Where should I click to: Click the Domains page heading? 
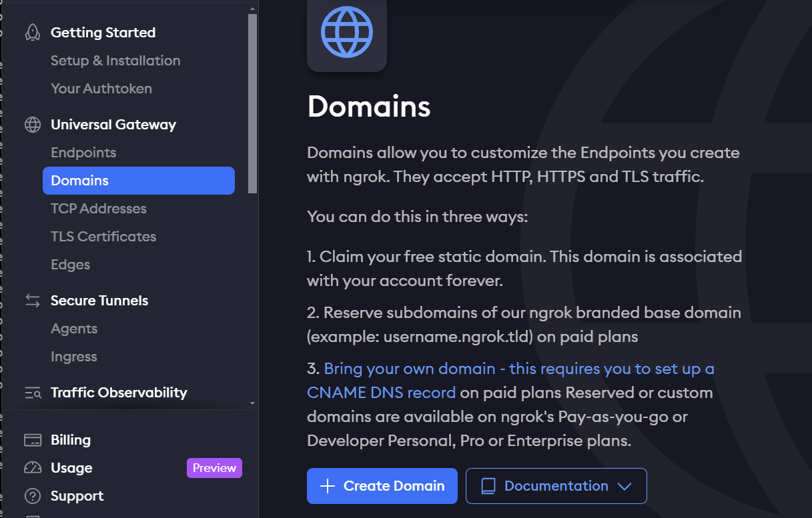(x=369, y=107)
